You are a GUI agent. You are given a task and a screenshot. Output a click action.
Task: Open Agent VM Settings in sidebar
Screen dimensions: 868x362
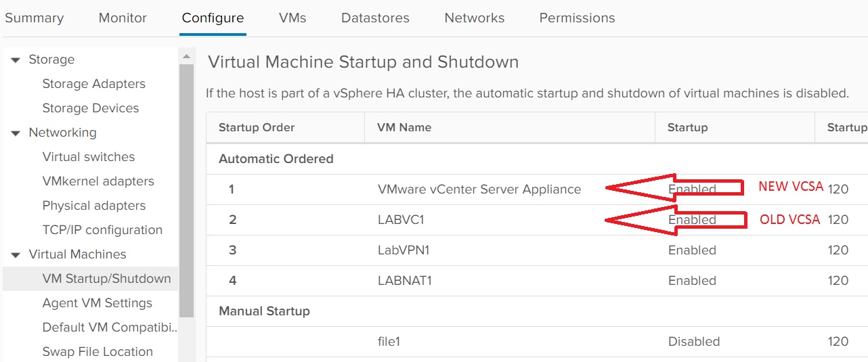97,303
